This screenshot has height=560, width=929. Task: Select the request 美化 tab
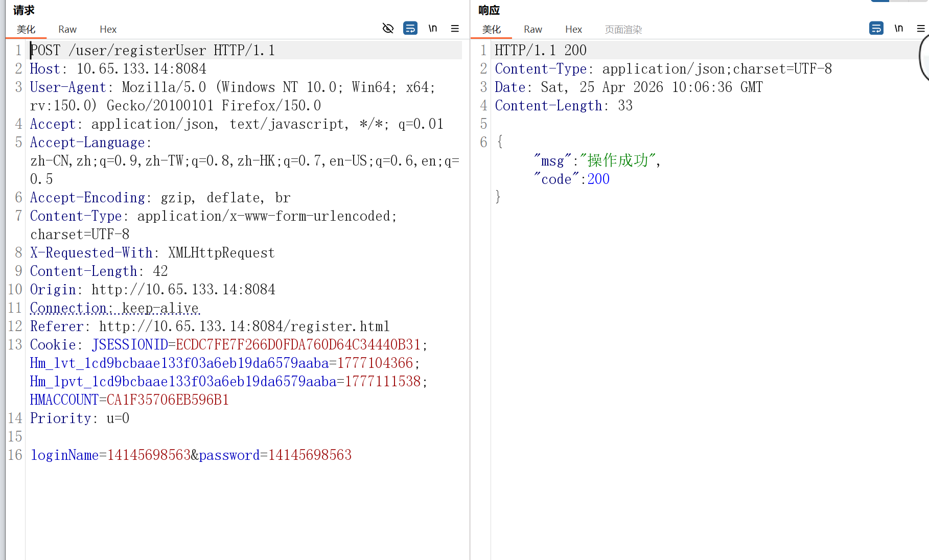[x=26, y=30]
